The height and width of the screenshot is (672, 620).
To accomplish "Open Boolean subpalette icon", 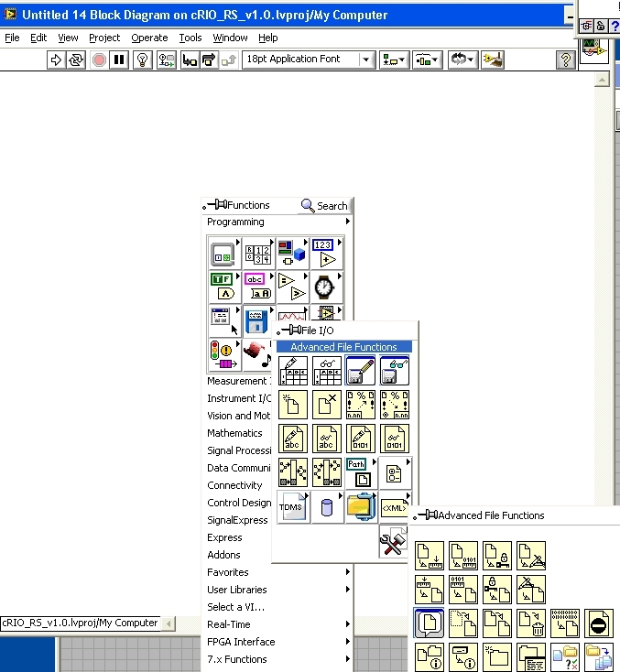I will coord(223,287).
